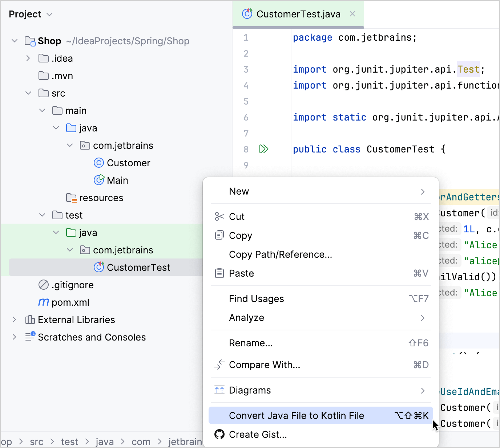Click the jetbrains breadcrumb at the bottom

click(186, 441)
